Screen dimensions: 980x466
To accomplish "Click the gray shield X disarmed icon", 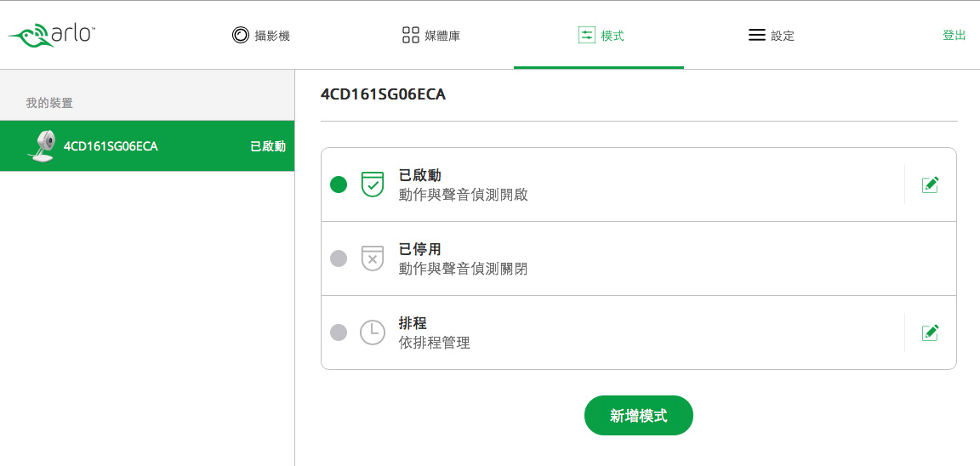I will click(x=373, y=259).
